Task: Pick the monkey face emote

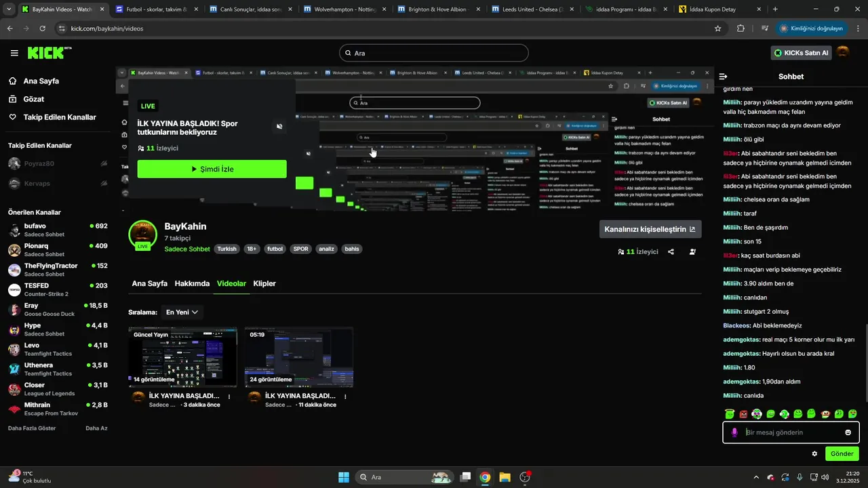Action: [825, 414]
